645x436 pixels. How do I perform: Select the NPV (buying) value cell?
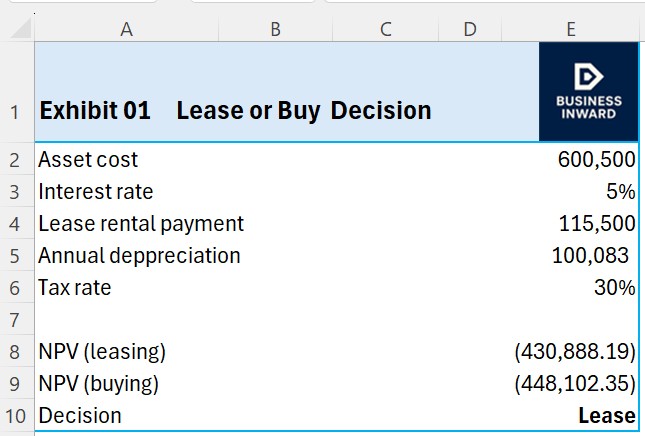coord(574,384)
